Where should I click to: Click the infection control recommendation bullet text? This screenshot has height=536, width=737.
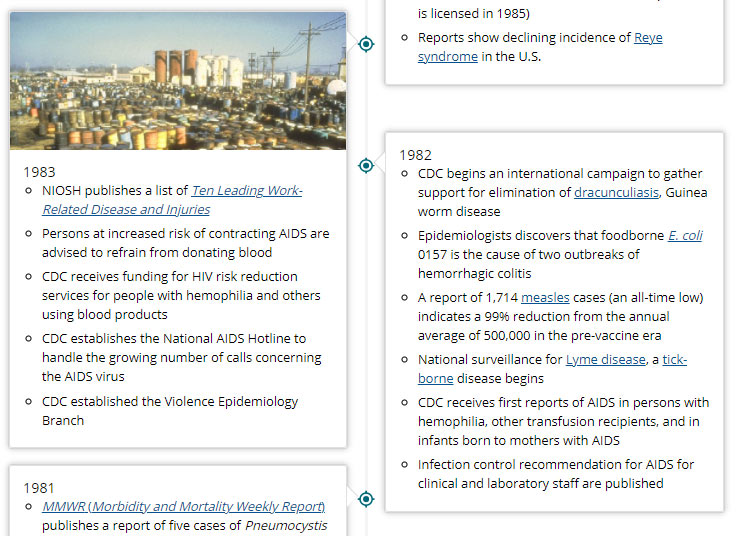(x=556, y=473)
